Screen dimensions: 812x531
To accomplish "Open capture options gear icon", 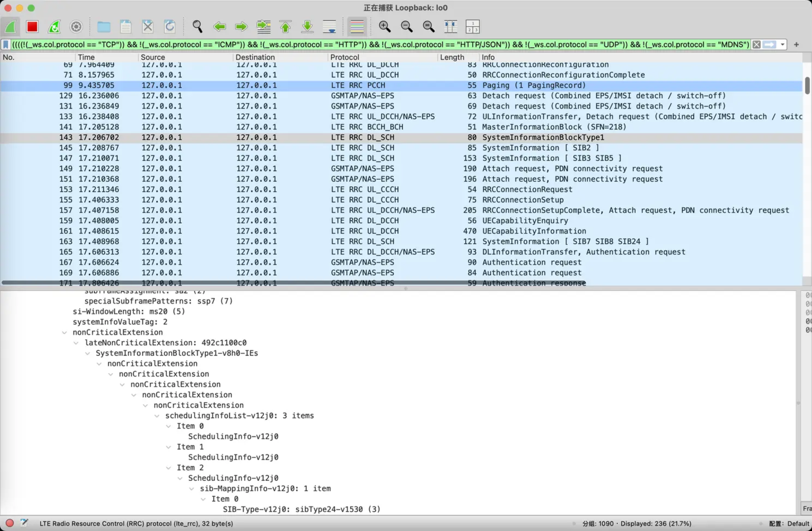I will (76, 26).
